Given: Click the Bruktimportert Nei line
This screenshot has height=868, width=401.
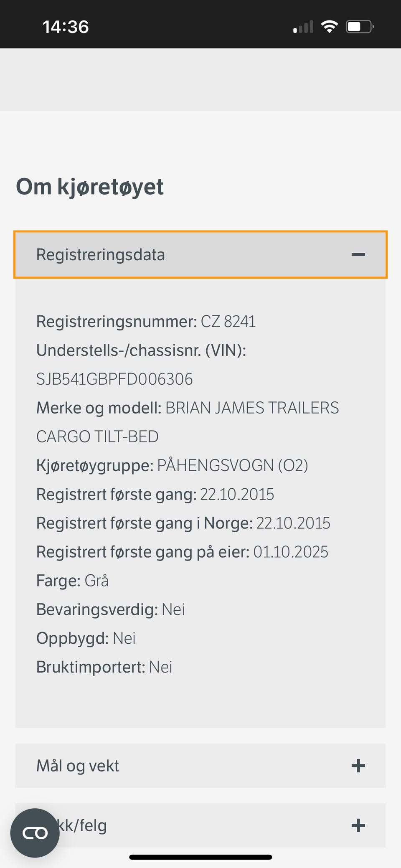Looking at the screenshot, I should click(x=104, y=667).
